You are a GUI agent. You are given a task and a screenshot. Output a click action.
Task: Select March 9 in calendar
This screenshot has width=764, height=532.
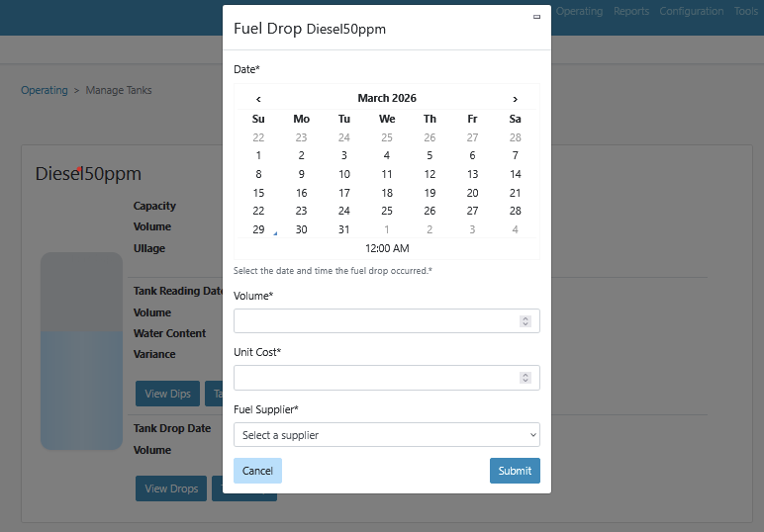[x=301, y=174]
